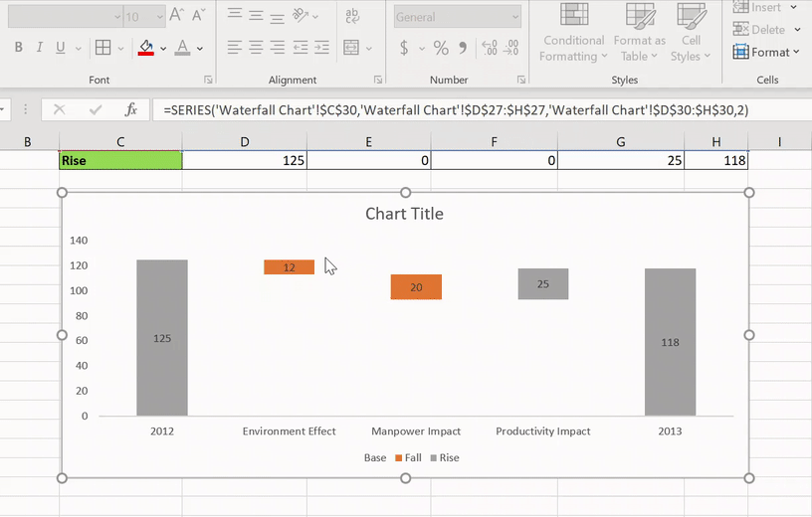Select the orange bar labeled 20

416,287
